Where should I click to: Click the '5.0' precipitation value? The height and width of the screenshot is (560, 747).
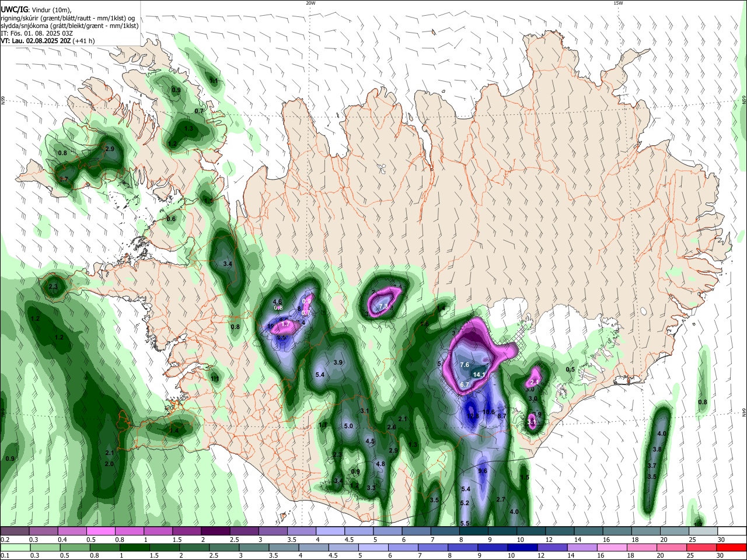tap(348, 426)
